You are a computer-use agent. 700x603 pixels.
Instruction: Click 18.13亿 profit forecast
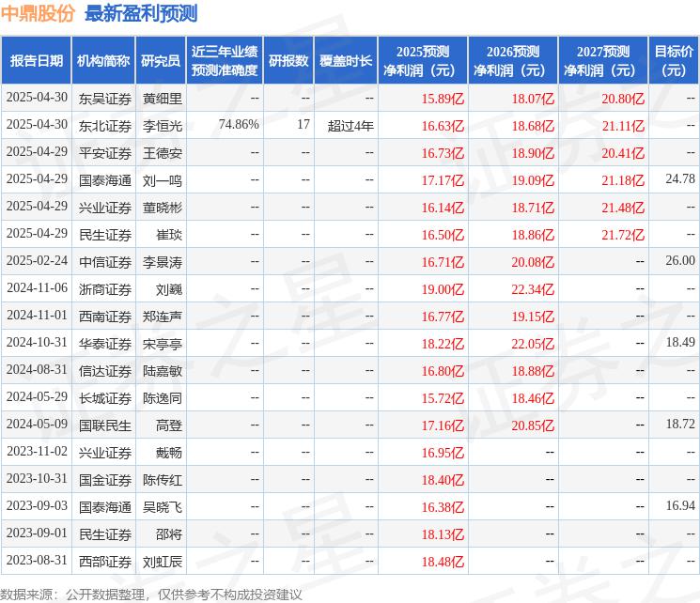click(x=443, y=534)
